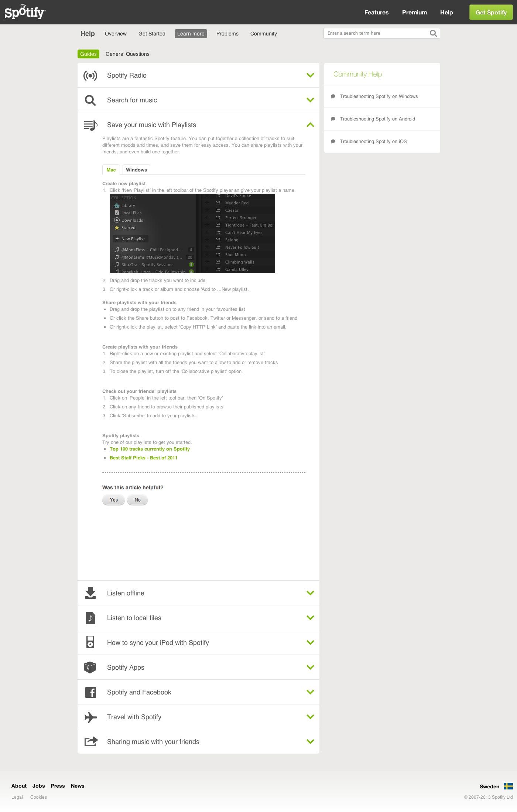Click the Spotify Radio broadcast icon
Image resolution: width=517 pixels, height=812 pixels.
tap(90, 75)
